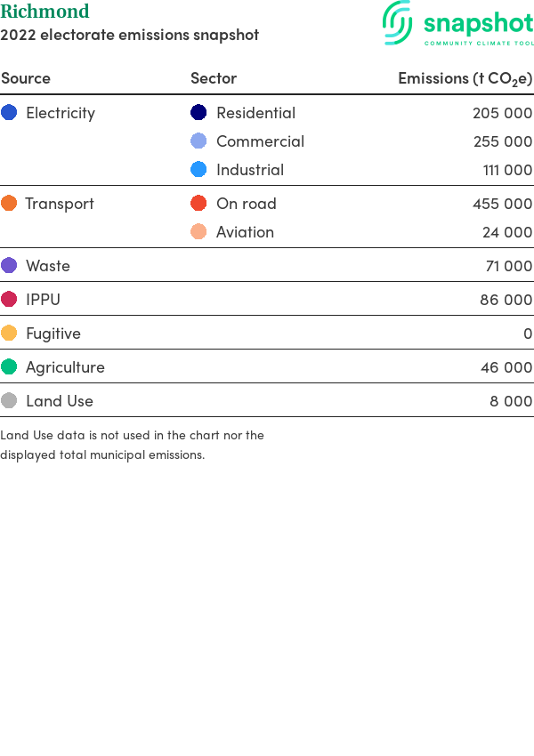Viewport: 534px width, 756px height.
Task: Click the grey Land Use source dot
Action: click(x=9, y=400)
